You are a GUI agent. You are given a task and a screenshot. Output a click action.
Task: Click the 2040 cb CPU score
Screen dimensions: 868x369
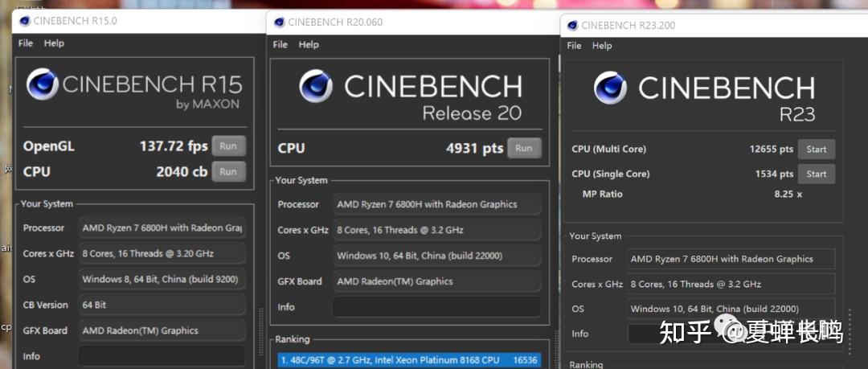coord(182,172)
